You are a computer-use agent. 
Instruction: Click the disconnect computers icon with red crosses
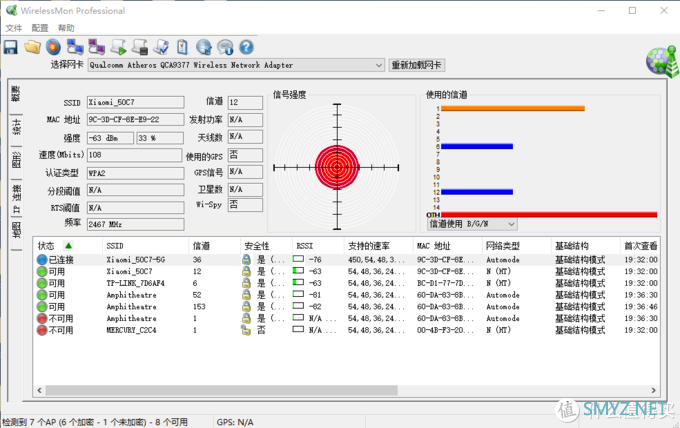click(x=96, y=47)
